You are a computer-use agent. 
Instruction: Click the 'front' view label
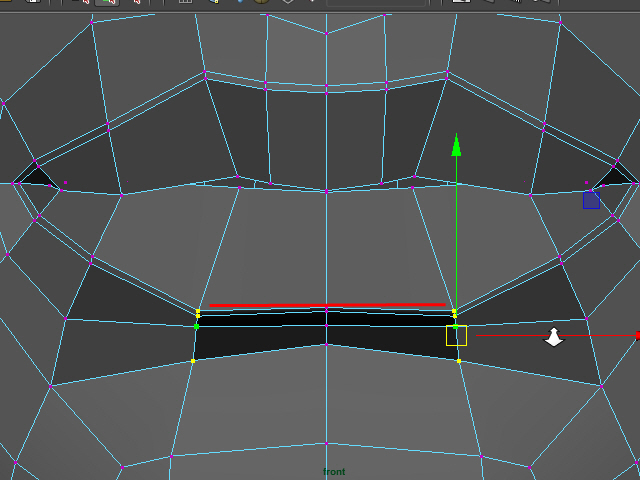[x=334, y=472]
